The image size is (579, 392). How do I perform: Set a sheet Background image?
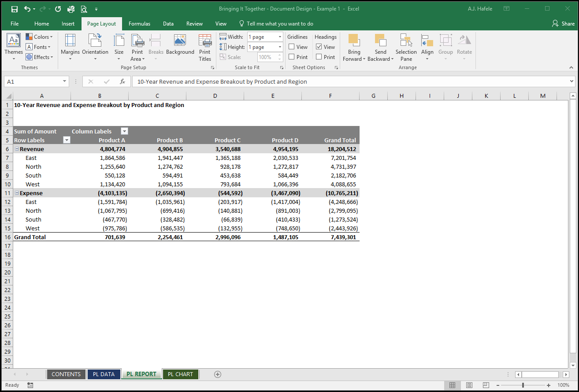[x=180, y=44]
